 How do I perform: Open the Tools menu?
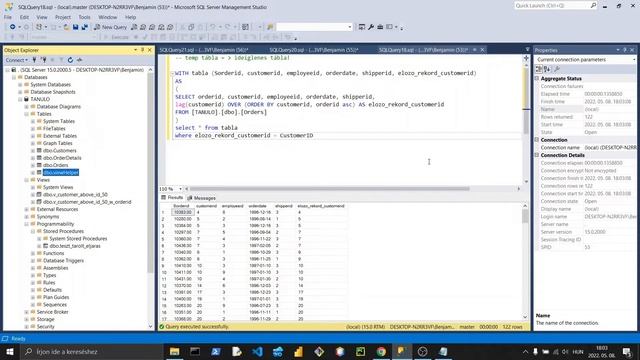click(x=84, y=17)
